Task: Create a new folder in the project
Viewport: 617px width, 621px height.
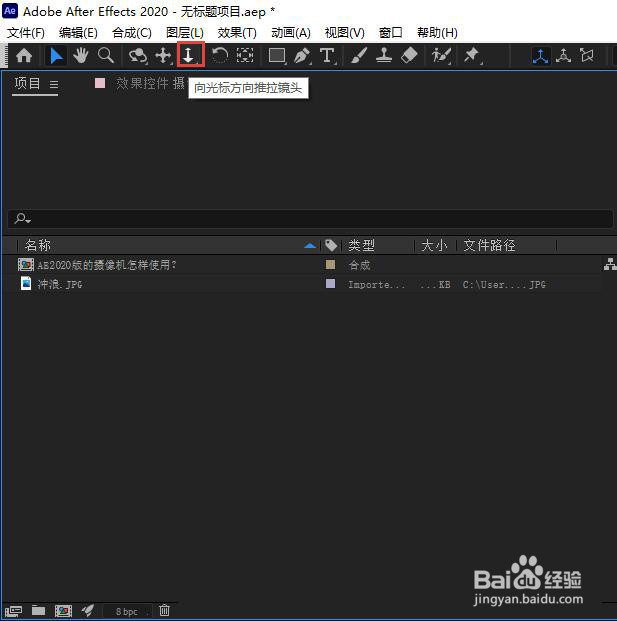Action: [x=38, y=611]
